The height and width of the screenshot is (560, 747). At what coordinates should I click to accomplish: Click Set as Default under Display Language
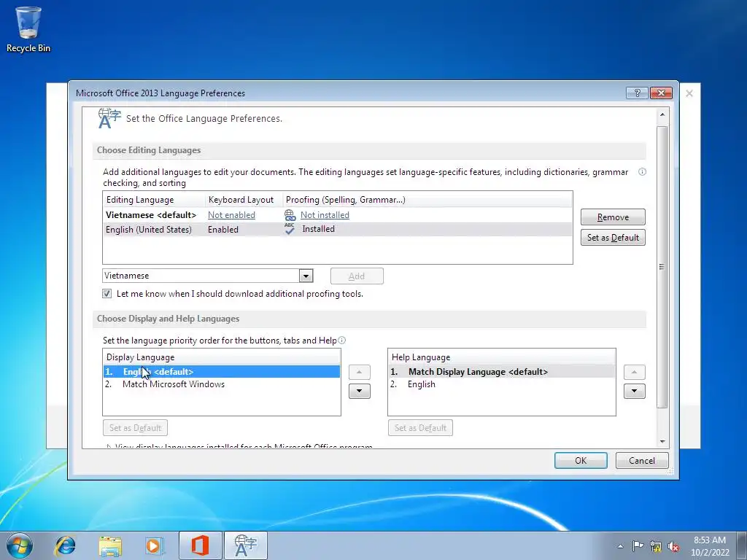pos(135,427)
